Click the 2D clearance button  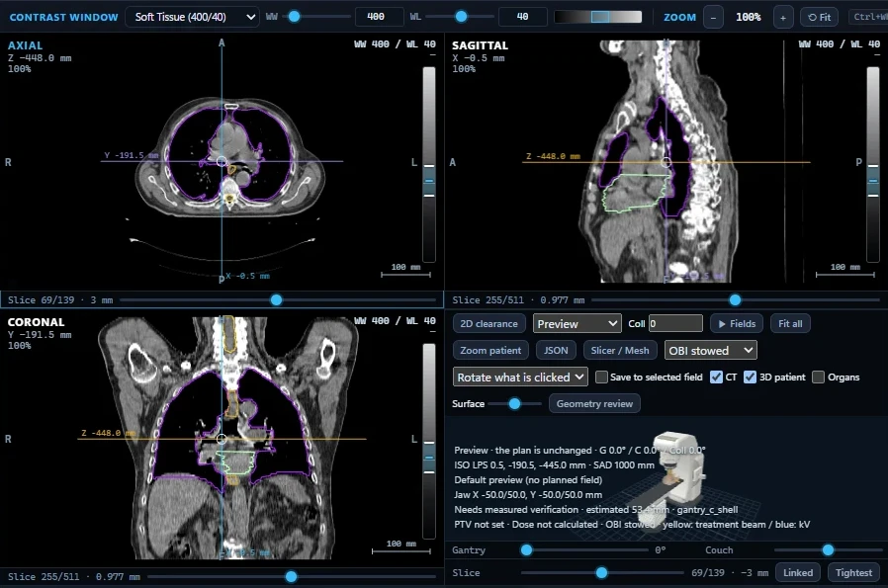point(488,324)
